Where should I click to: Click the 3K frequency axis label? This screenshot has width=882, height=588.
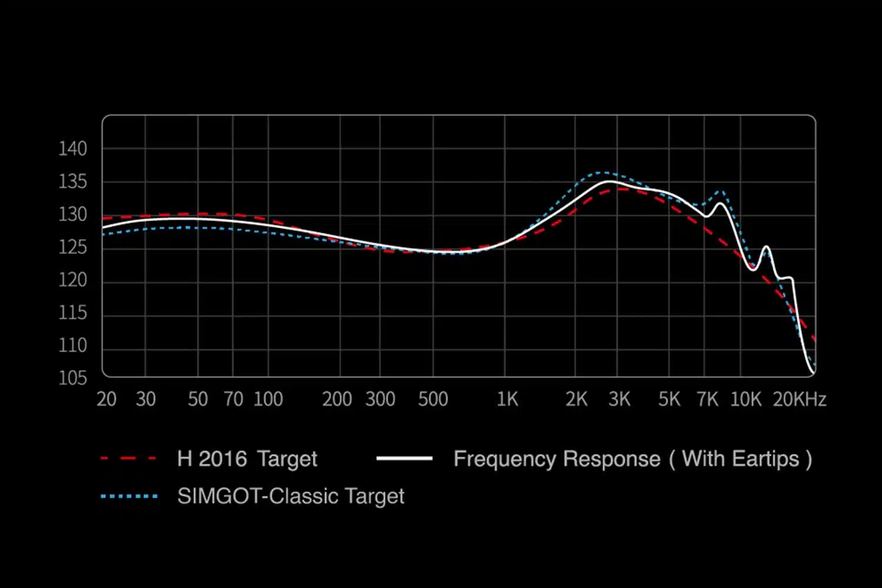(x=619, y=399)
